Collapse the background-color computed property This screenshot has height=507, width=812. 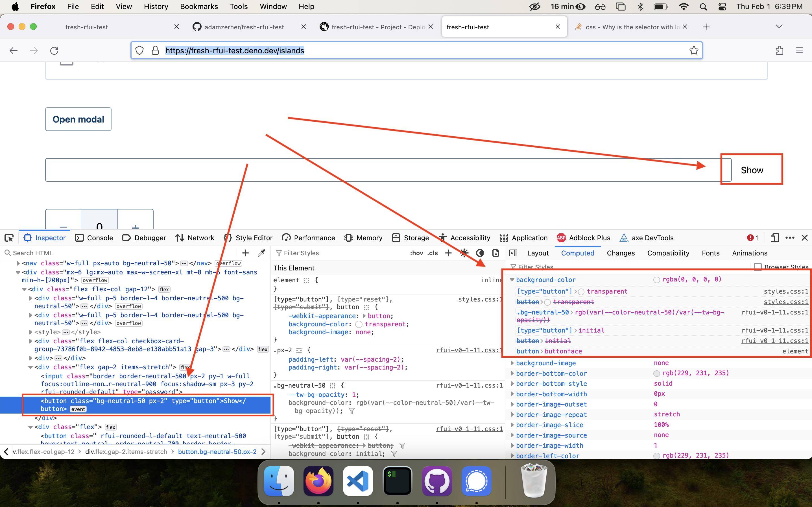pos(512,279)
